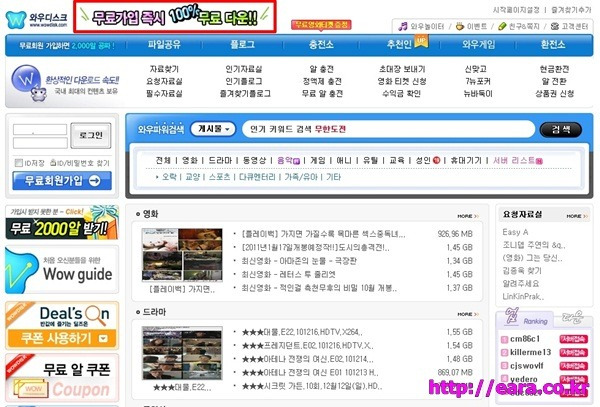Click the 인기자료실 submenu link
Viewport: 600px width, 407px height.
click(x=244, y=69)
